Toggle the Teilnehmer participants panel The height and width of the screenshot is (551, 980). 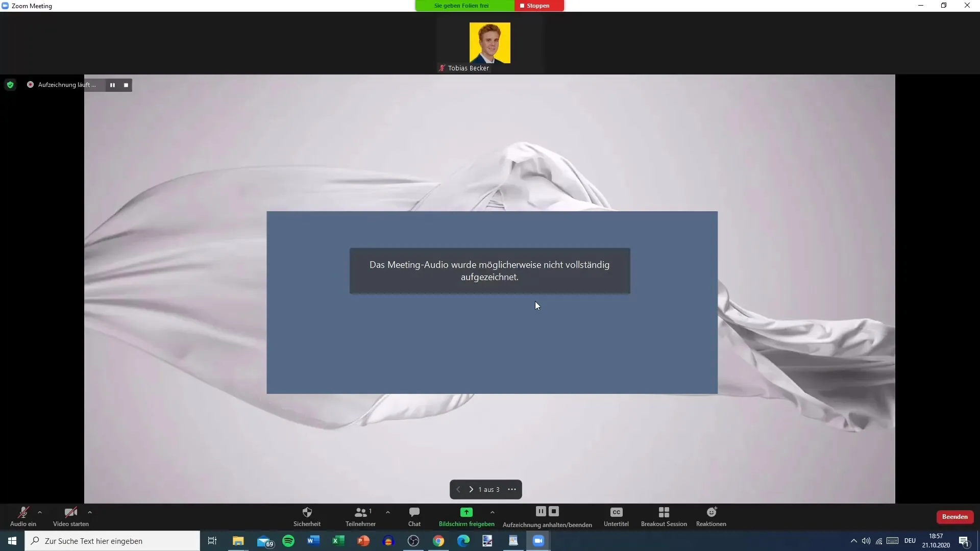[360, 516]
